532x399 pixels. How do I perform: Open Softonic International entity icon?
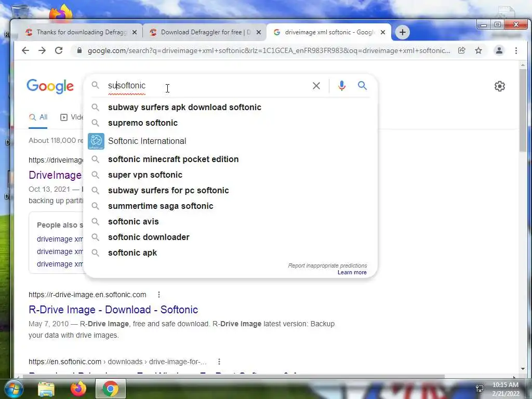pos(96,141)
